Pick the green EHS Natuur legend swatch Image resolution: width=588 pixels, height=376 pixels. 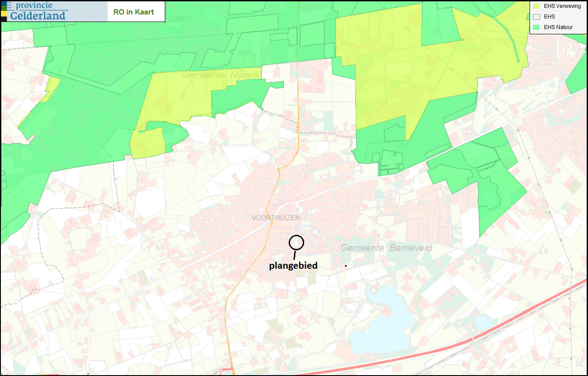click(x=536, y=27)
